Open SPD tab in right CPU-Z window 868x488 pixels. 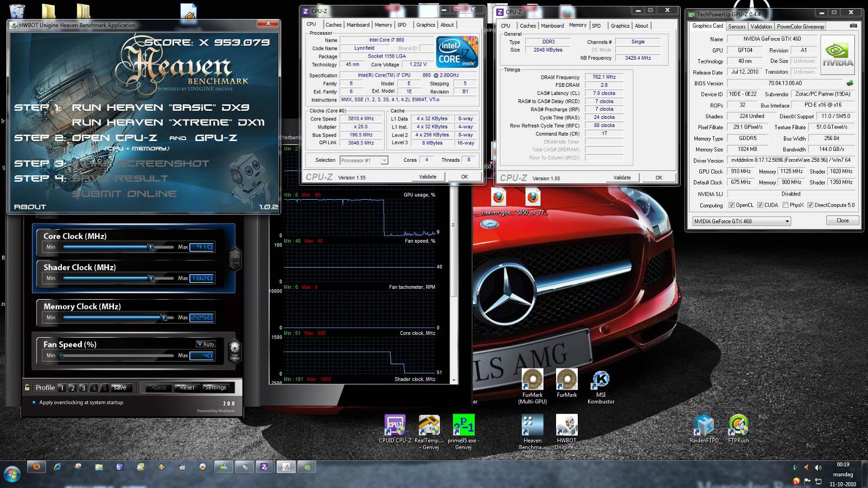point(596,26)
